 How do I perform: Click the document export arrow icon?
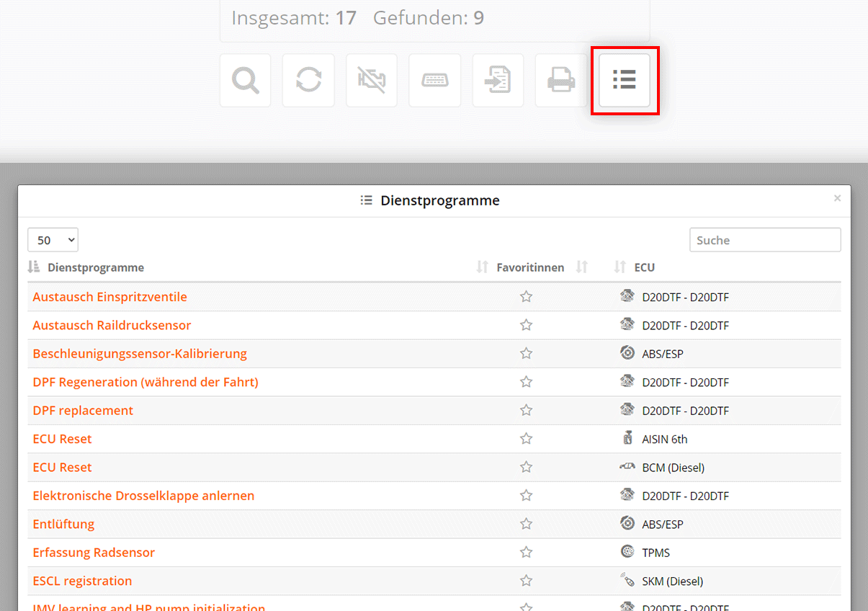pos(498,81)
